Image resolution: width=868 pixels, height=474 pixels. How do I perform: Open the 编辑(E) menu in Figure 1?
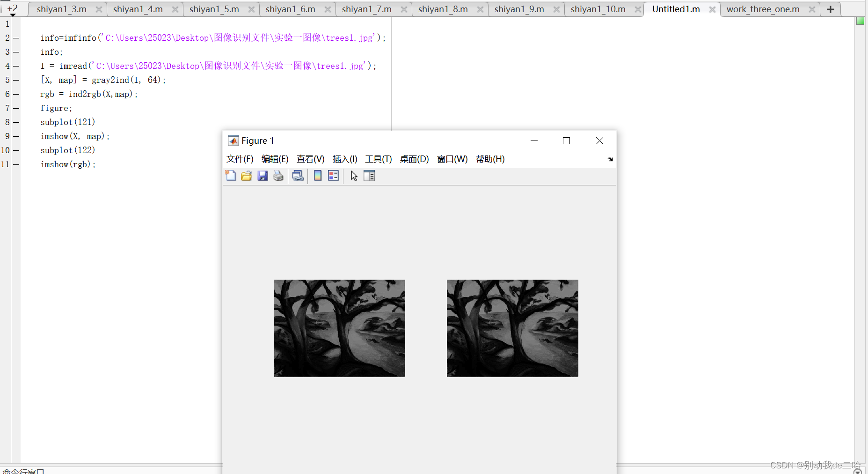click(x=275, y=159)
